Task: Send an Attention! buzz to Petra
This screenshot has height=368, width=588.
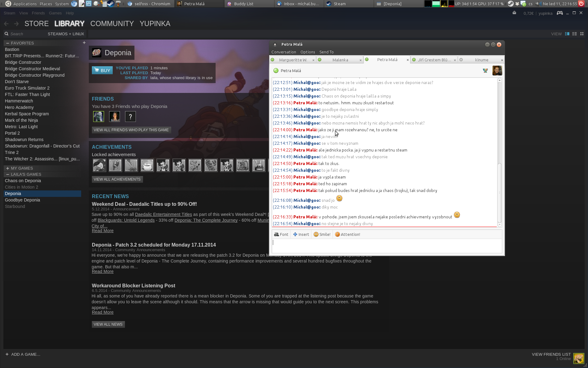Action: 347,234
